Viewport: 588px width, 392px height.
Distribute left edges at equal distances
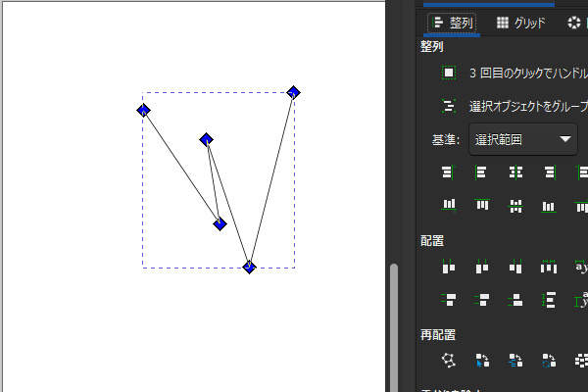(448, 267)
